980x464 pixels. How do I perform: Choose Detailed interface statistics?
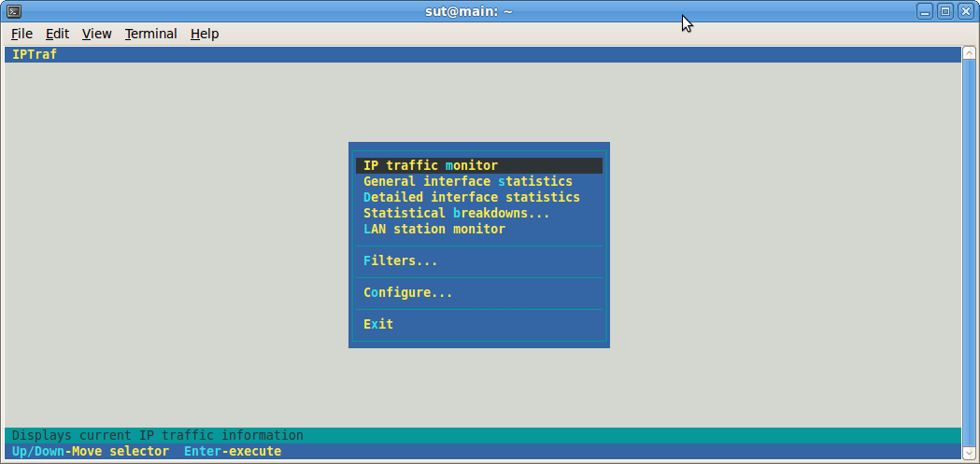(x=472, y=197)
